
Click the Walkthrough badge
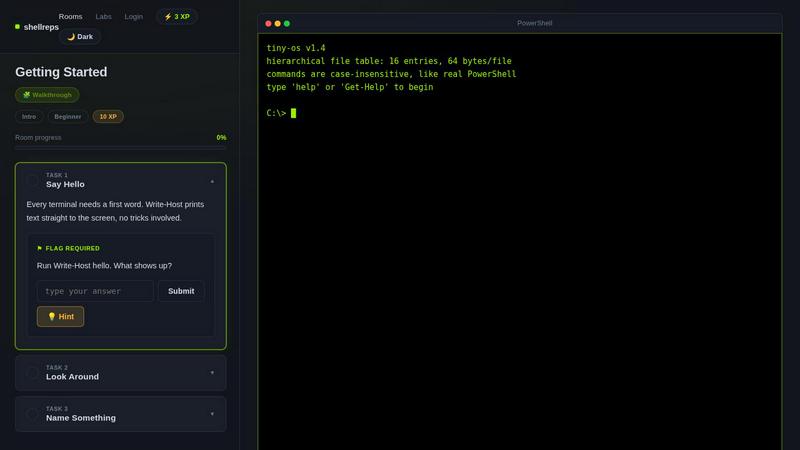(x=47, y=95)
